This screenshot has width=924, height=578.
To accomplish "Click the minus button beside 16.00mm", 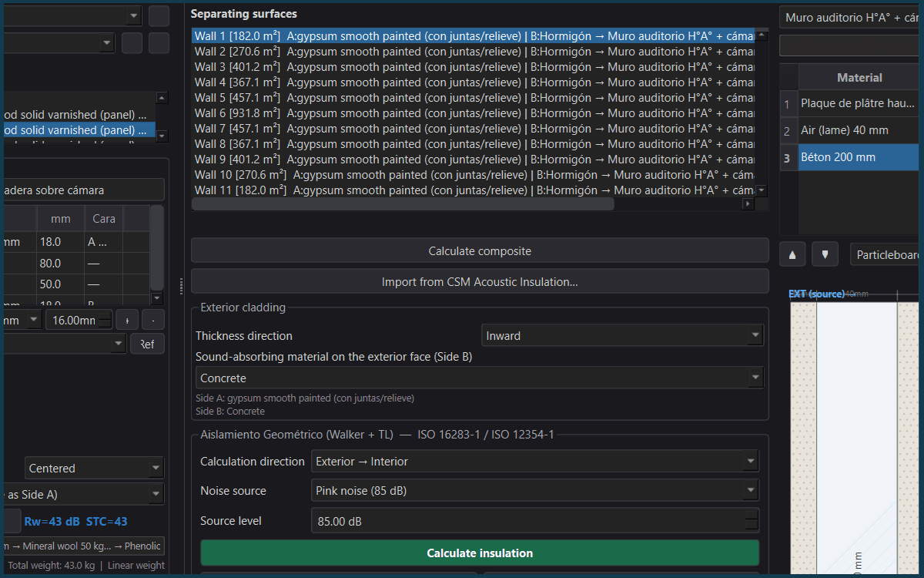I will click(x=153, y=320).
